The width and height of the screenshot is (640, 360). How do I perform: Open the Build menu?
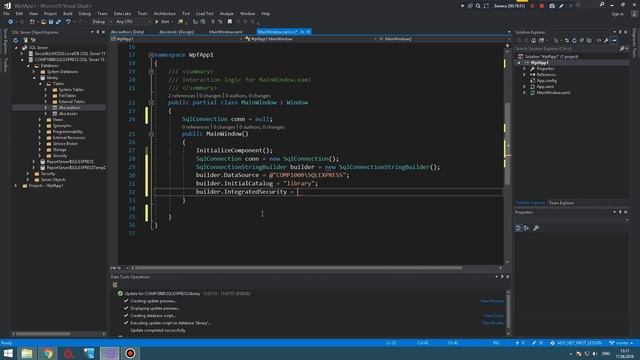click(67, 13)
